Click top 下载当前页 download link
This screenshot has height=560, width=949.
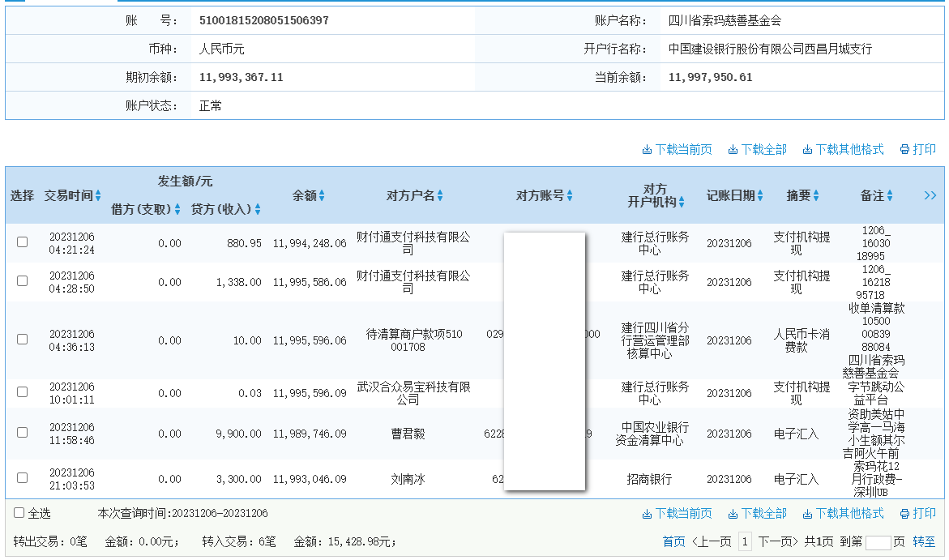point(677,150)
